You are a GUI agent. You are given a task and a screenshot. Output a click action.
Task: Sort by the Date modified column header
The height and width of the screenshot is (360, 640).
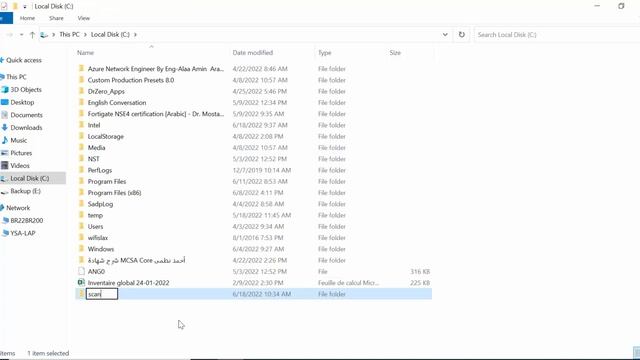[253, 53]
